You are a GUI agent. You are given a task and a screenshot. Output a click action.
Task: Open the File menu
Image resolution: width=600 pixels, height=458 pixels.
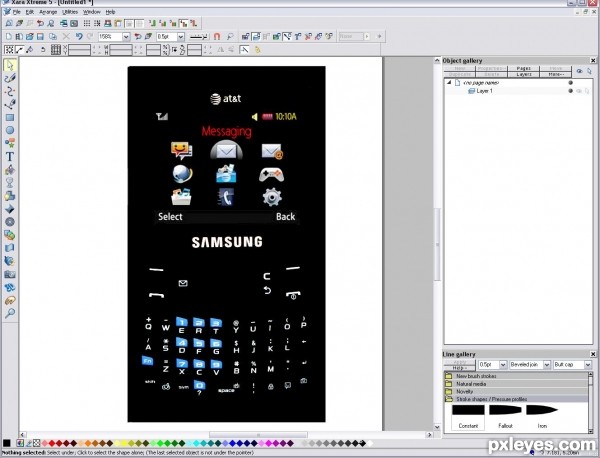tap(16, 12)
